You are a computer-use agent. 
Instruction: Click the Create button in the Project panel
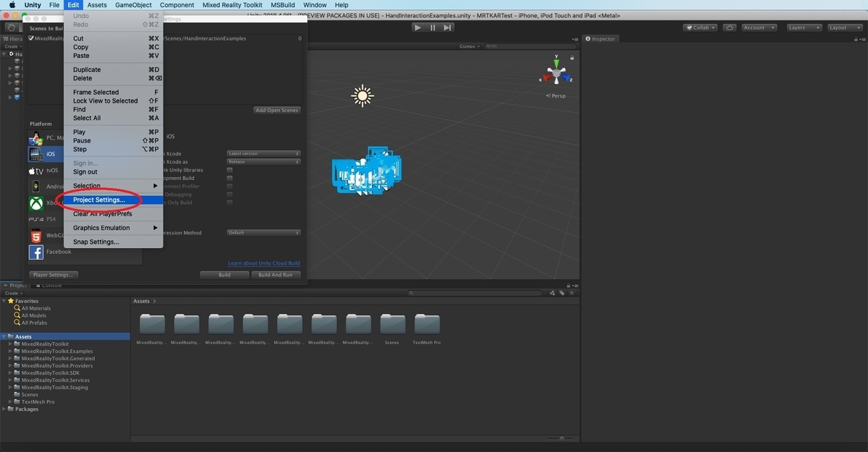point(13,293)
